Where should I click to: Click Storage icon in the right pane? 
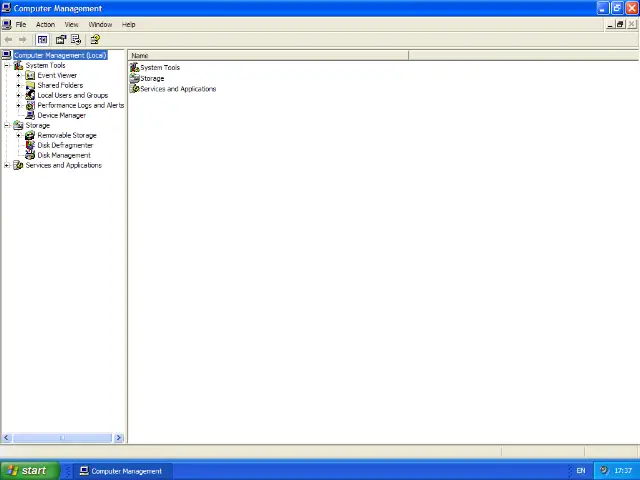coord(135,78)
